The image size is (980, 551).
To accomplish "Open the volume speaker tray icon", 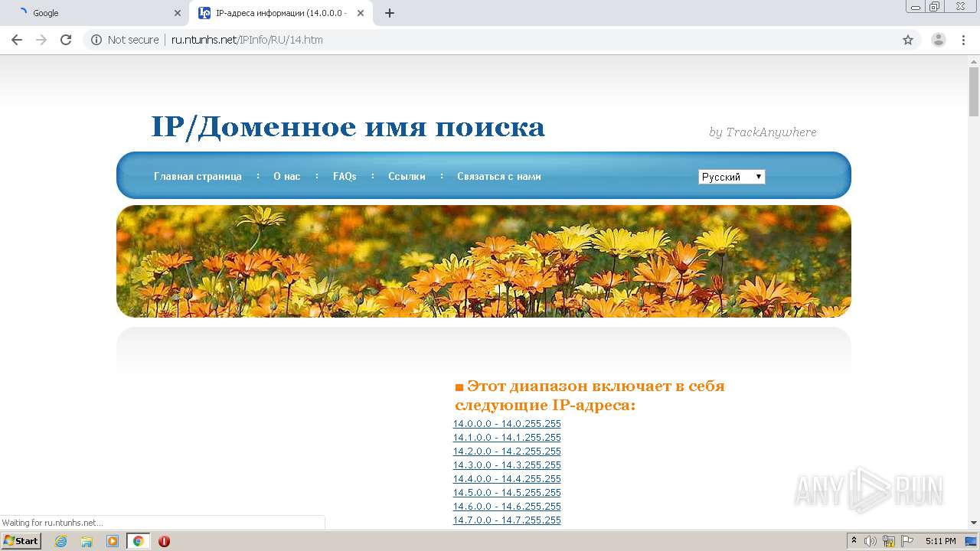I will click(871, 541).
